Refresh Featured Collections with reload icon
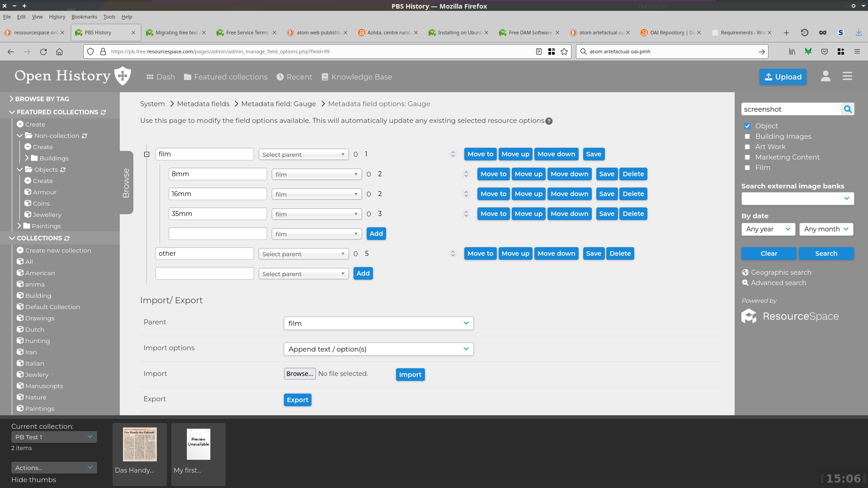868x488 pixels. (x=103, y=112)
